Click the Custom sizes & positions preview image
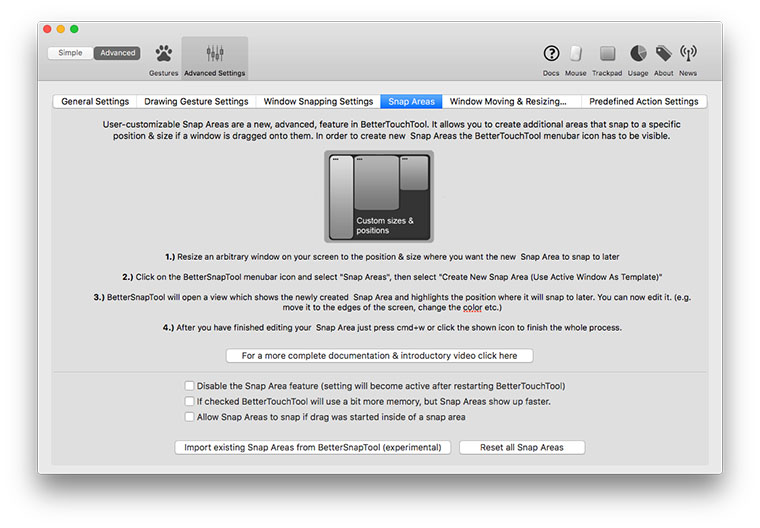The width and height of the screenshot is (760, 528). (379, 196)
